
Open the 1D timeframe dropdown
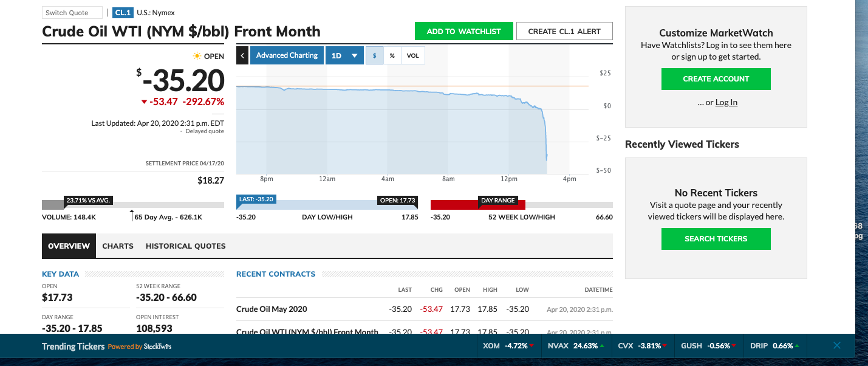point(344,55)
